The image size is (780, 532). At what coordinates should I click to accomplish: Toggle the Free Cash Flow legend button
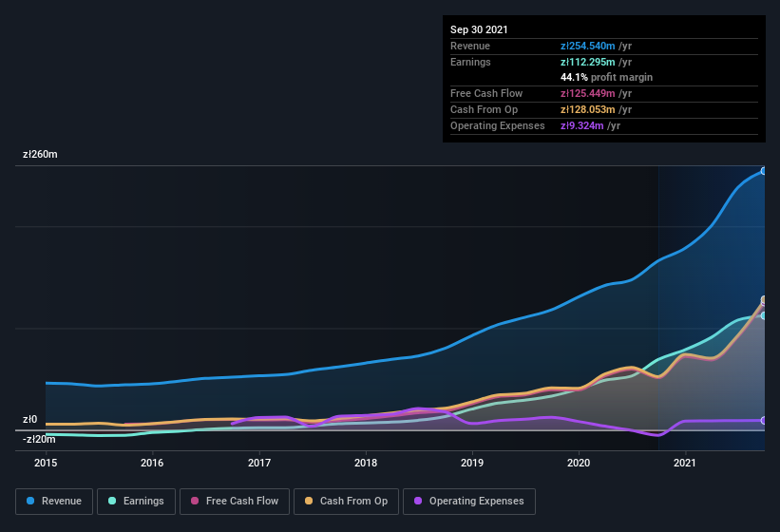[235, 502]
